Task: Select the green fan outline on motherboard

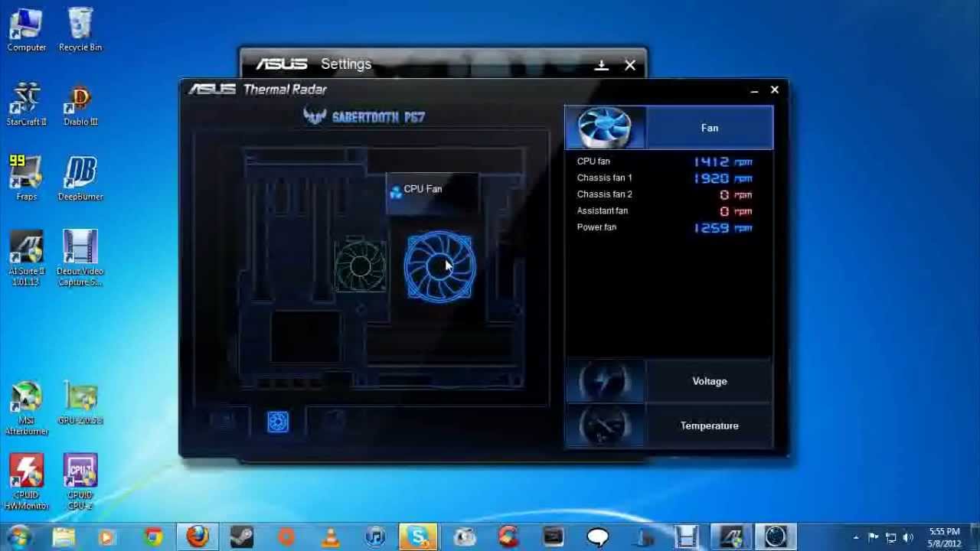Action: [x=361, y=266]
